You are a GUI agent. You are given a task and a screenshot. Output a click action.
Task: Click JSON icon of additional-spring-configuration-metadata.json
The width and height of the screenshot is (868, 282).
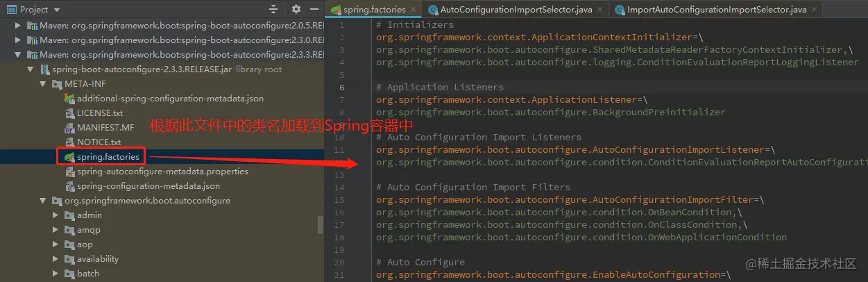[x=69, y=98]
